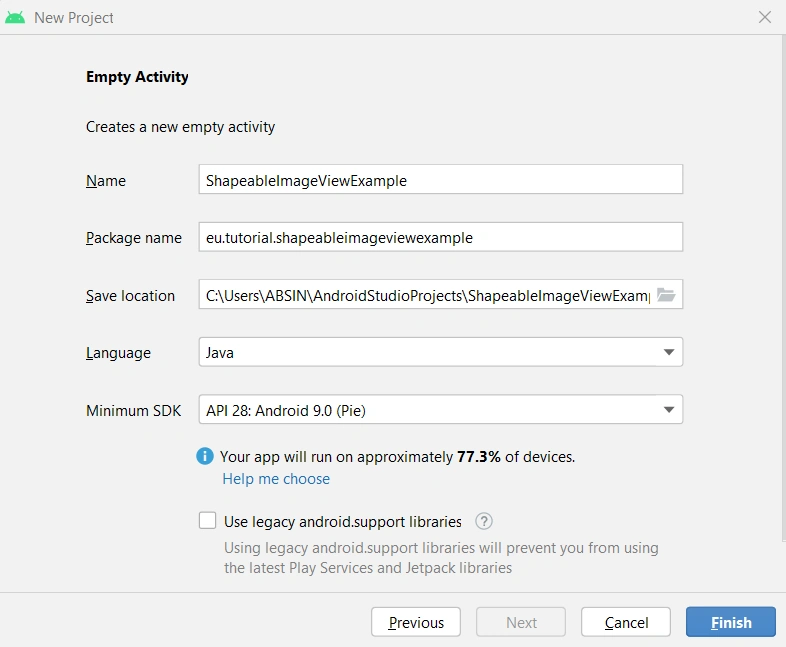
Task: Click the blue info icon near device percentage
Action: pyautogui.click(x=205, y=457)
